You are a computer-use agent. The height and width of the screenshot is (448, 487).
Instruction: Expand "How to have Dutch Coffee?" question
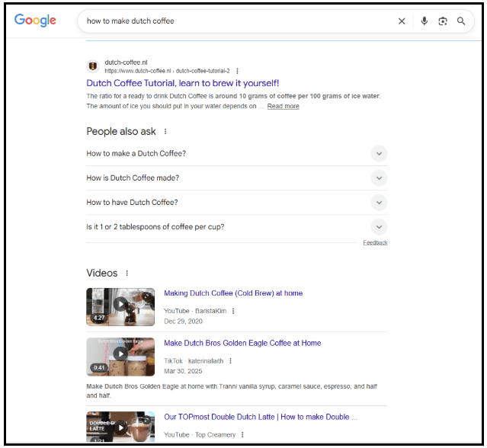pyautogui.click(x=237, y=203)
